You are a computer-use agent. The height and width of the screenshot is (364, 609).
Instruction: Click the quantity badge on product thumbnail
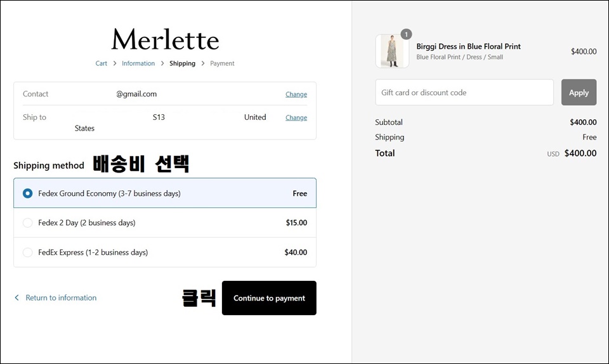406,34
